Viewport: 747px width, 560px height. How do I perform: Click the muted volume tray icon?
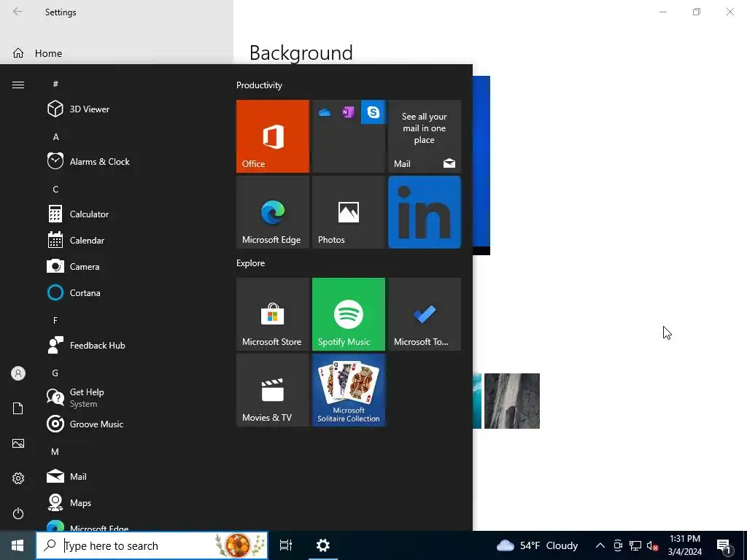tap(652, 545)
